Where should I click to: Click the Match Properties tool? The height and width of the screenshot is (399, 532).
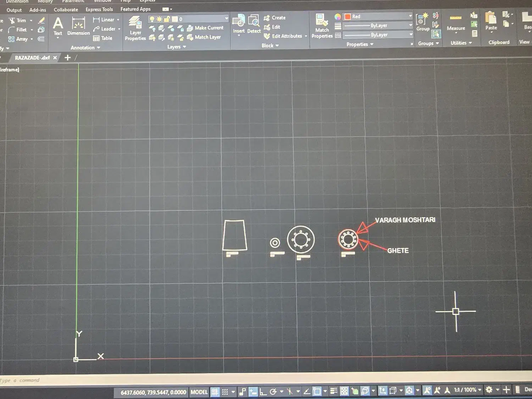322,26
